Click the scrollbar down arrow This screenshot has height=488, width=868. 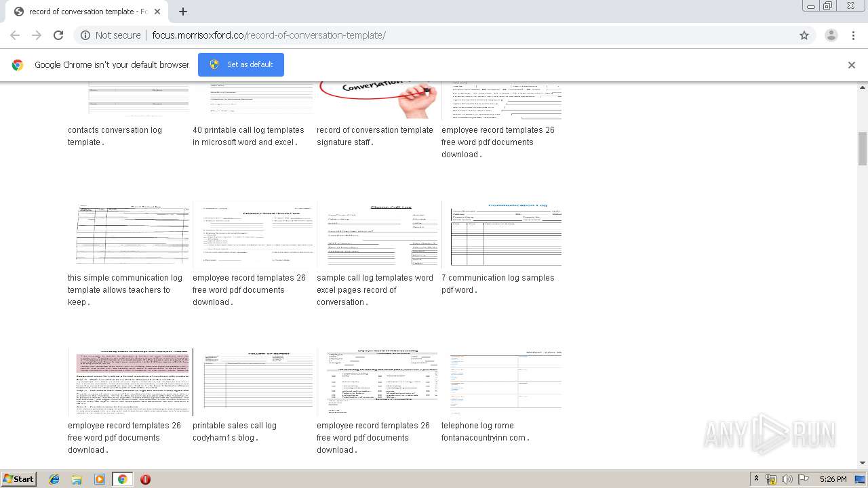(x=863, y=464)
